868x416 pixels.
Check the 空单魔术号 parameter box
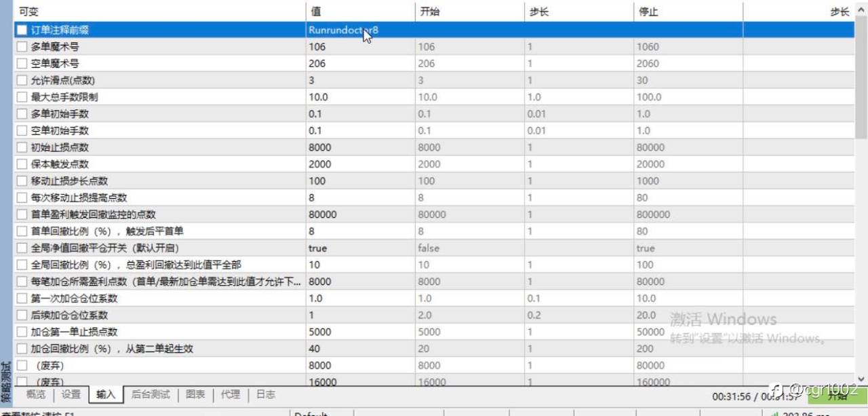(x=22, y=64)
